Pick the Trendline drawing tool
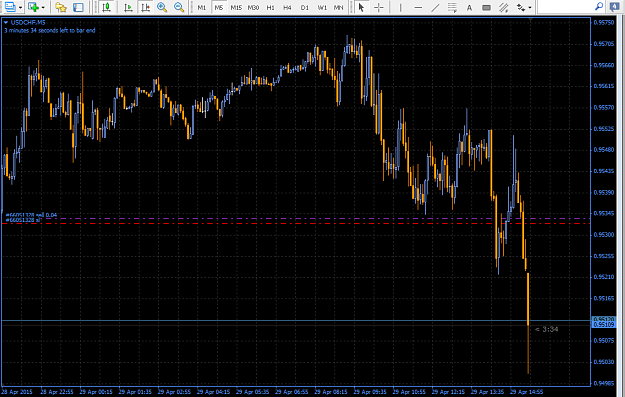625x397 pixels. [435, 7]
